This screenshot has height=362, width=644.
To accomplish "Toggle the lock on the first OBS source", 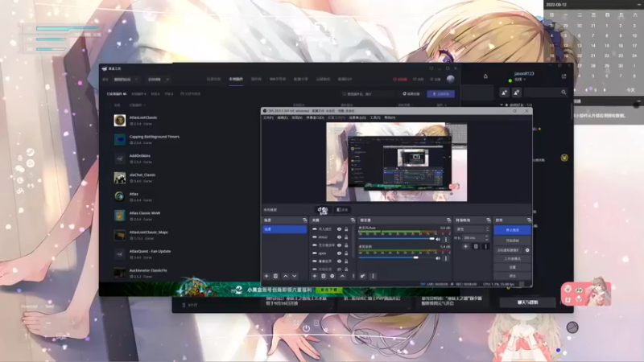I will click(x=346, y=229).
